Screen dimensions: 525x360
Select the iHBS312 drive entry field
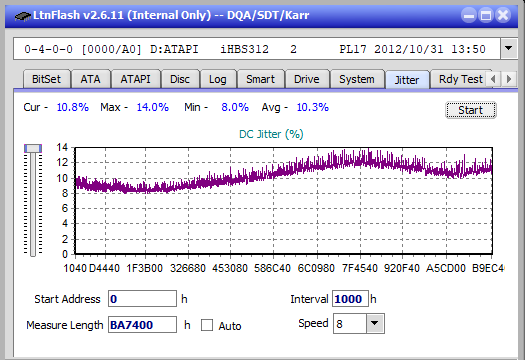pyautogui.click(x=257, y=49)
